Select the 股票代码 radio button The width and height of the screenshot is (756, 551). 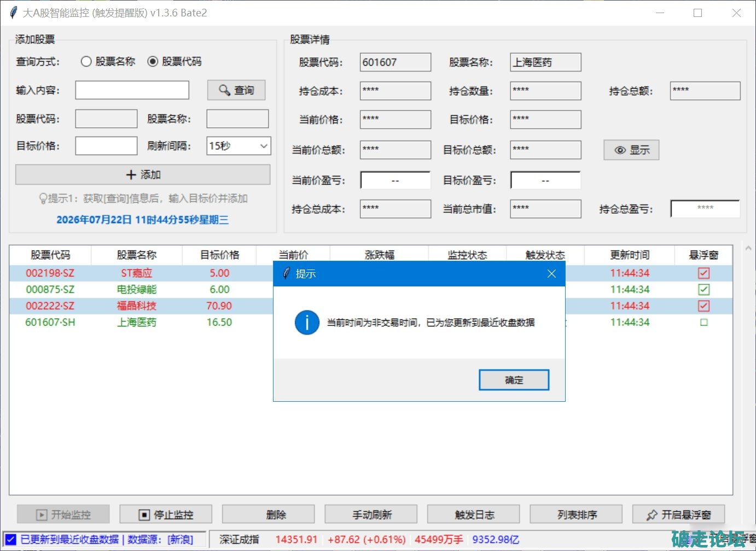tap(153, 61)
